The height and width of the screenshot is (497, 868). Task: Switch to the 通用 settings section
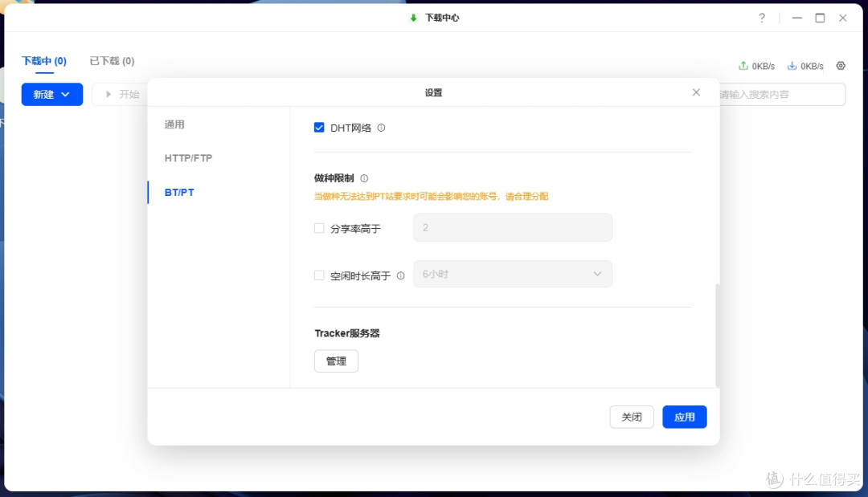(174, 124)
